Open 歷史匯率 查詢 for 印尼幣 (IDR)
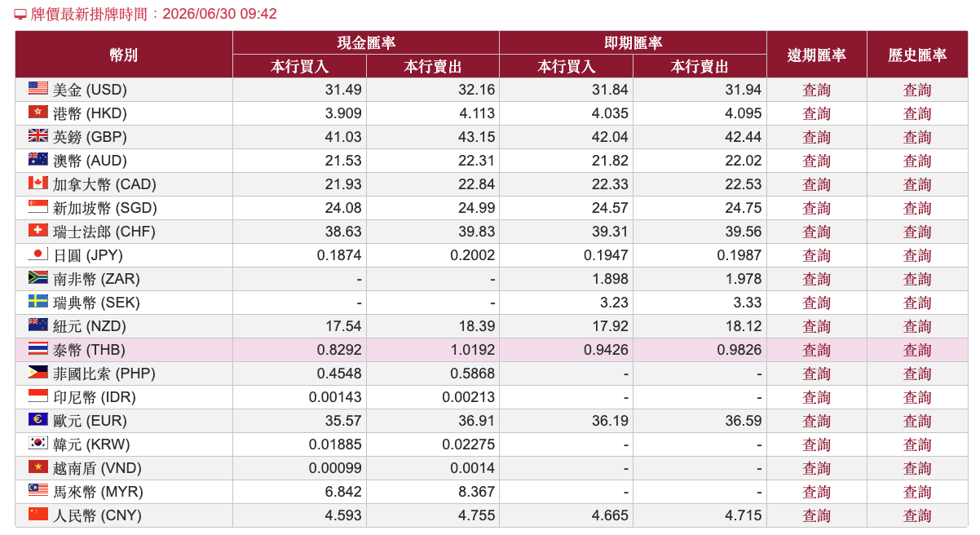Viewport: 980px width, 535px height. pos(917,397)
